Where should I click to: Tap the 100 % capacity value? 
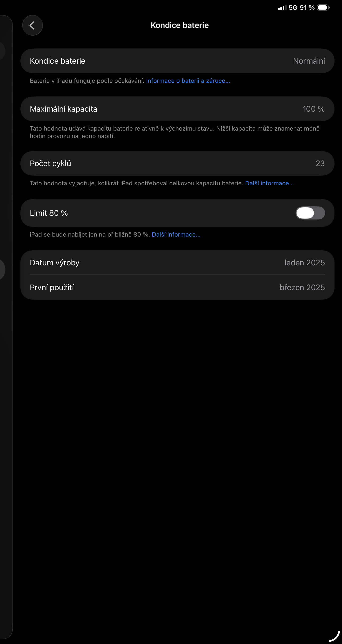click(x=313, y=109)
